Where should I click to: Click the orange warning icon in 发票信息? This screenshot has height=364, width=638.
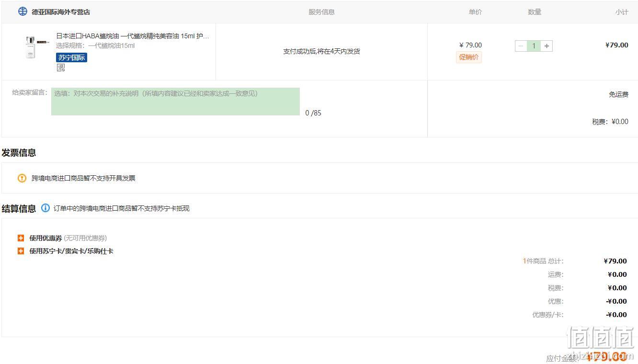pos(22,178)
